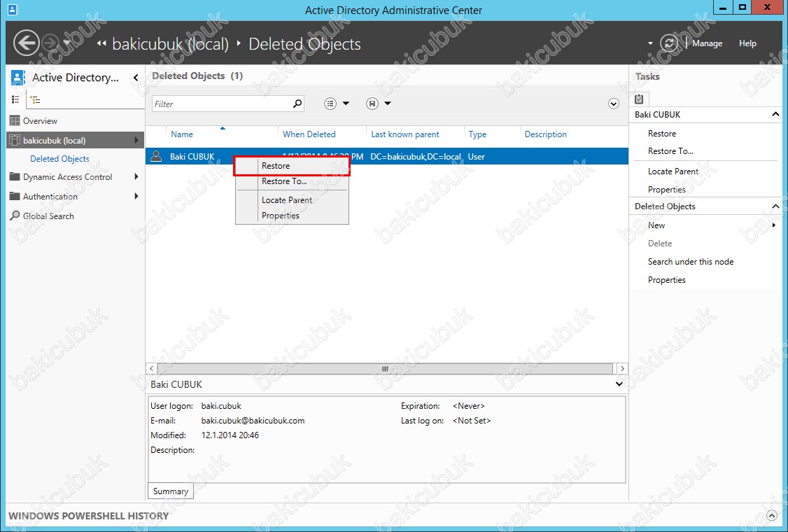788x532 pixels.
Task: Click bakicubuk (local) in breadcrumb
Action: 170,43
